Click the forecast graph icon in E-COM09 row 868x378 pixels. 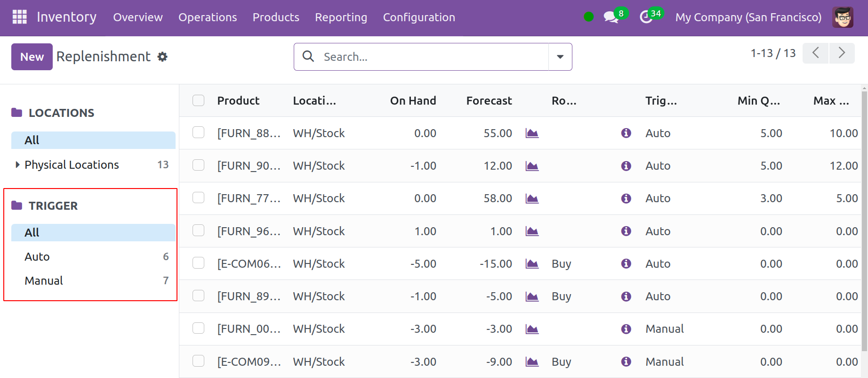pos(532,362)
